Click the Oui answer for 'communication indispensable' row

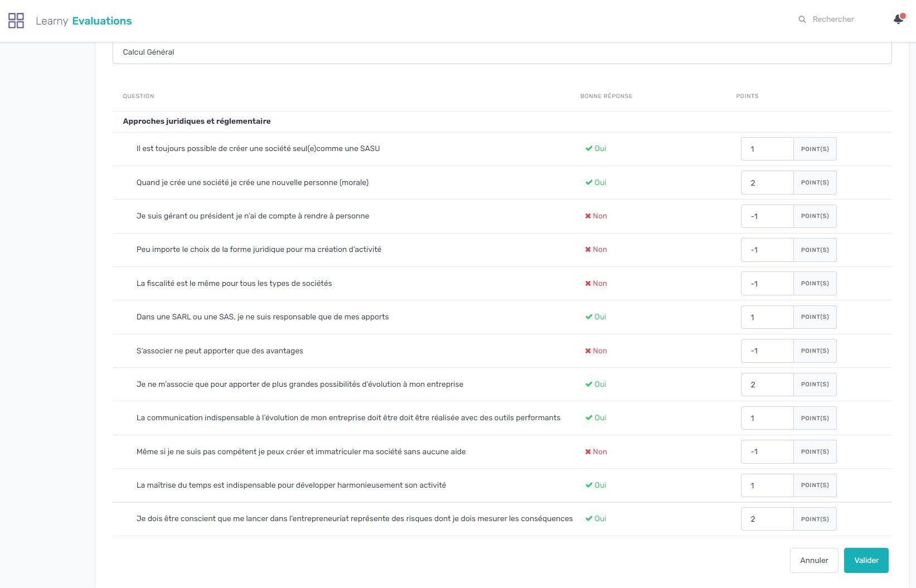pyautogui.click(x=595, y=418)
